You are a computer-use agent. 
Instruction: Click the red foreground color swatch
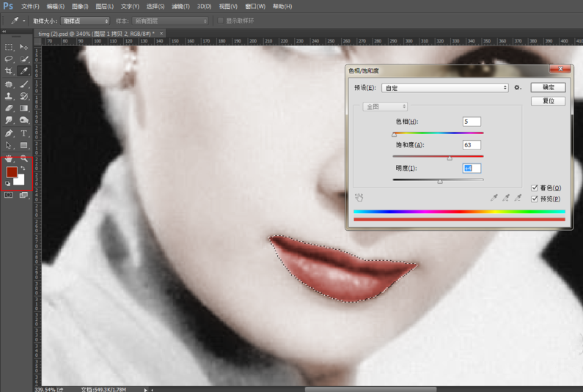click(12, 172)
